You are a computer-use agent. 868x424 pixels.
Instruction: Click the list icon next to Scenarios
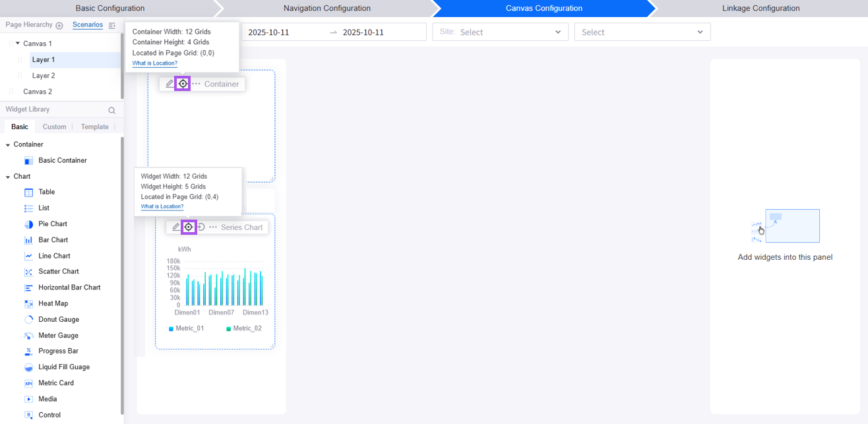point(112,26)
